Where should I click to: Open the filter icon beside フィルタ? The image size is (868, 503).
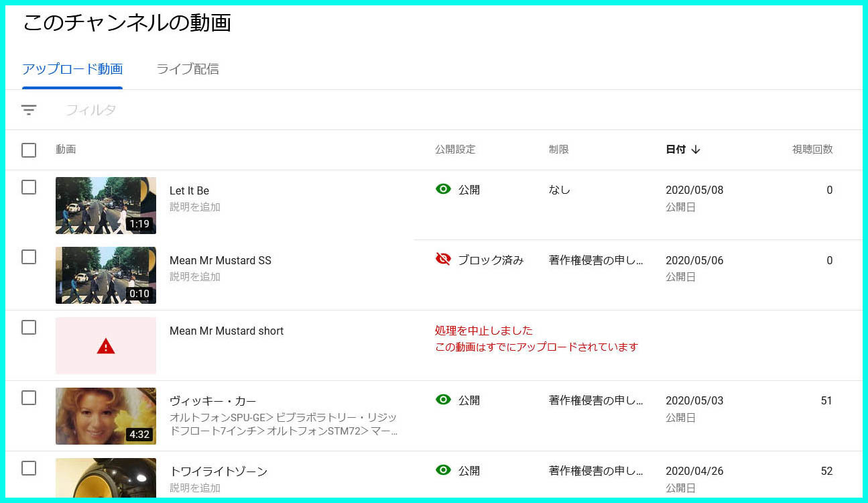click(x=29, y=110)
